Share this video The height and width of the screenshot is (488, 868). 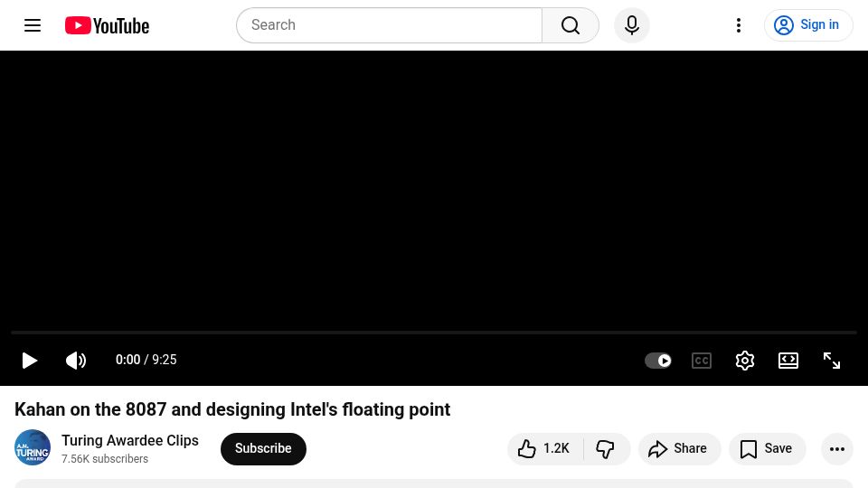coord(679,449)
